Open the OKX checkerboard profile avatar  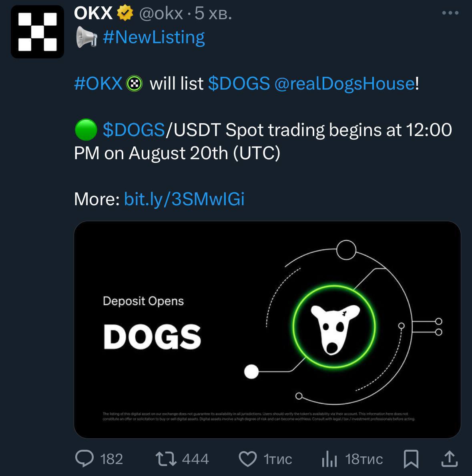pyautogui.click(x=37, y=32)
